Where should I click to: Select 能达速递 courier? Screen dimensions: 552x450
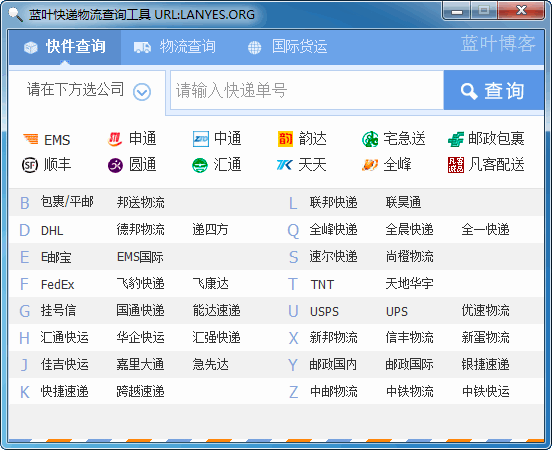click(x=217, y=311)
